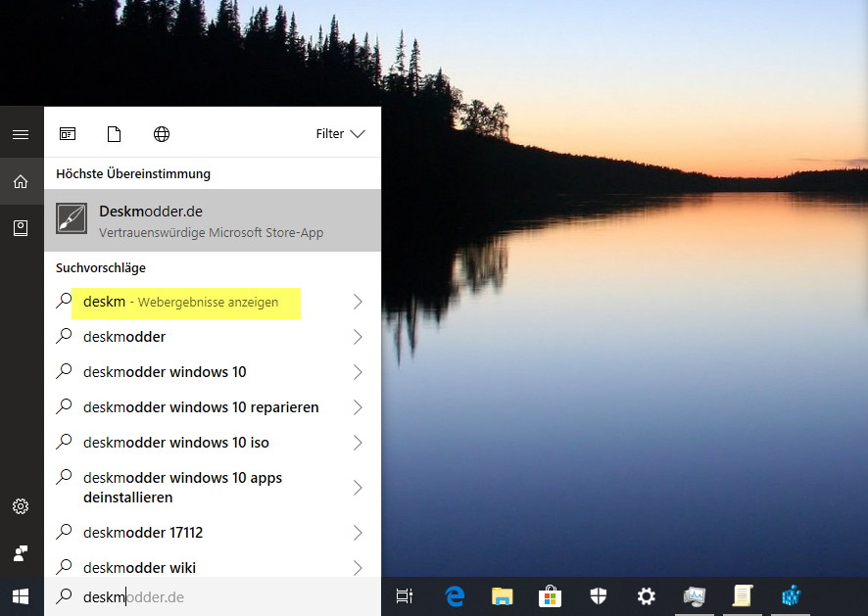
Task: Select 'deskmodder 17112' suggestion
Action: pos(213,533)
